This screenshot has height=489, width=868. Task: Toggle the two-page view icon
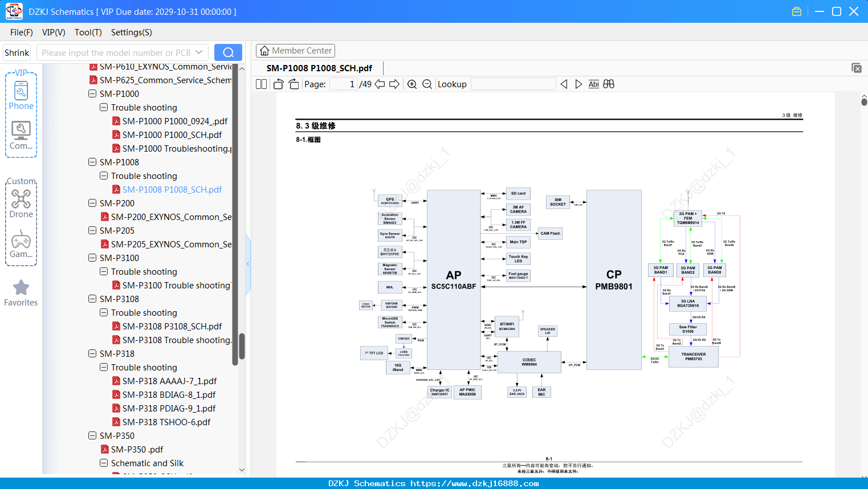tap(261, 84)
